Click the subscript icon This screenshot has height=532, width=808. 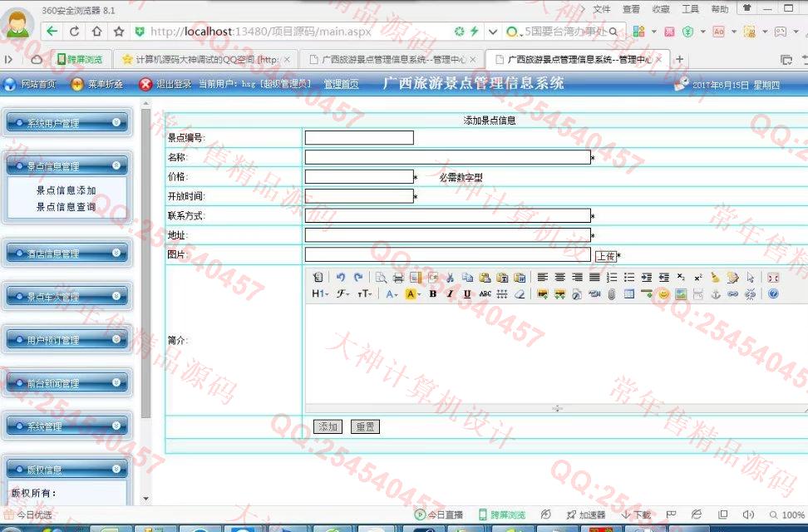click(681, 278)
